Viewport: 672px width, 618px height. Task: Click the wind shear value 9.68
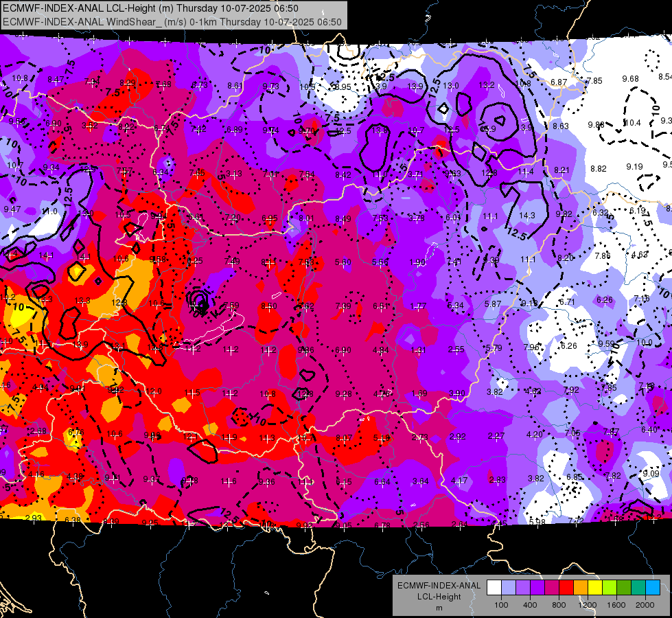pyautogui.click(x=630, y=79)
